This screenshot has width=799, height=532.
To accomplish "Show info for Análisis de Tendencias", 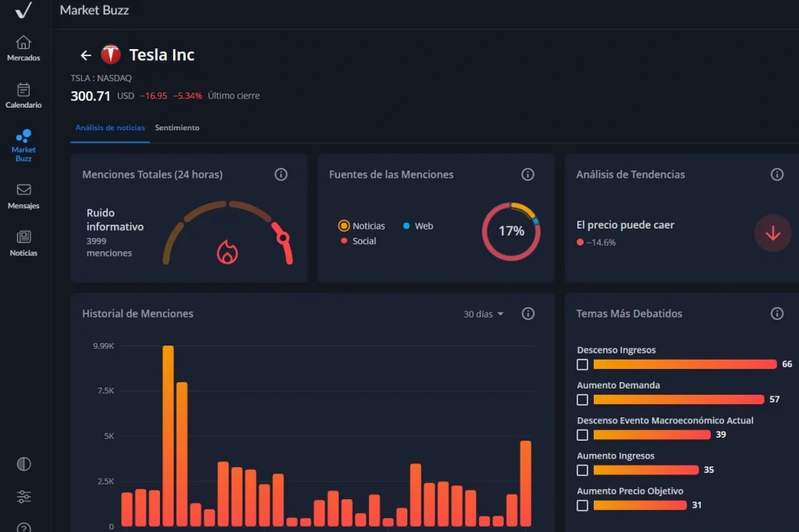I will (776, 174).
